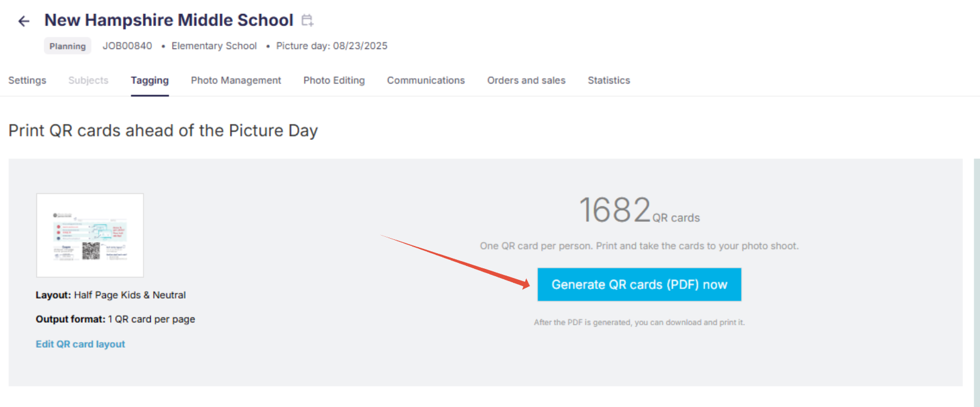View the Orders and sales tab
The width and height of the screenshot is (980, 407).
526,81
